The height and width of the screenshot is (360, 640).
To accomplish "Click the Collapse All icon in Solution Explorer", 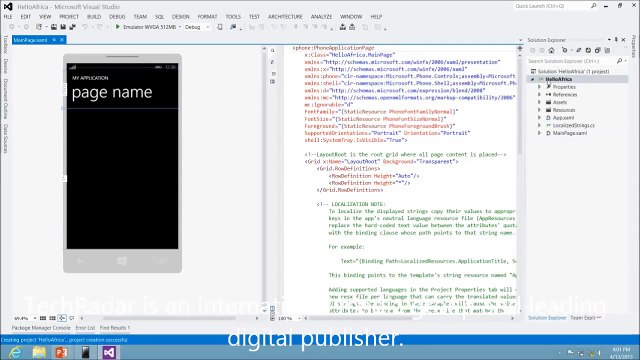I will (x=598, y=50).
